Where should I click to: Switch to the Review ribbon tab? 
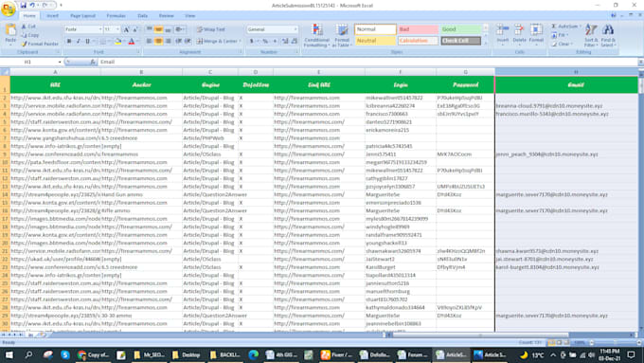point(166,15)
